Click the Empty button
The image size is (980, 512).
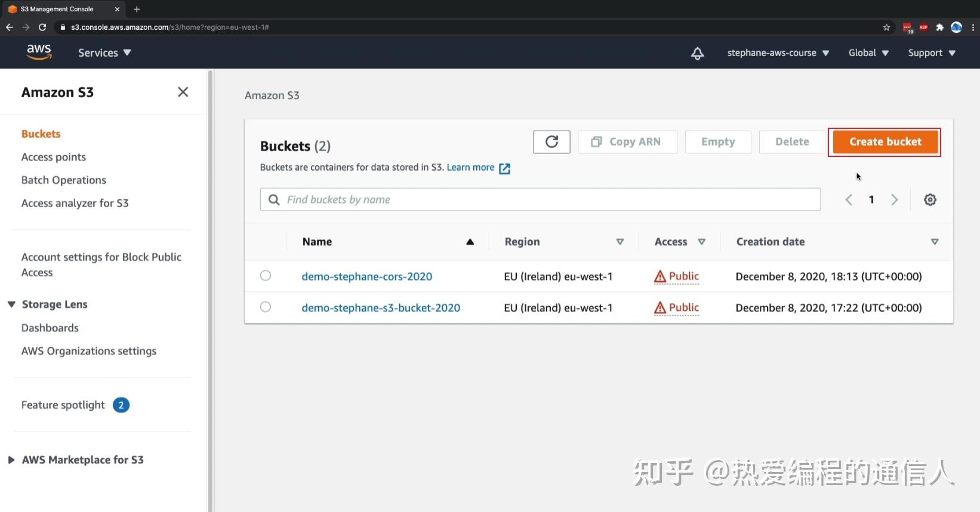718,142
